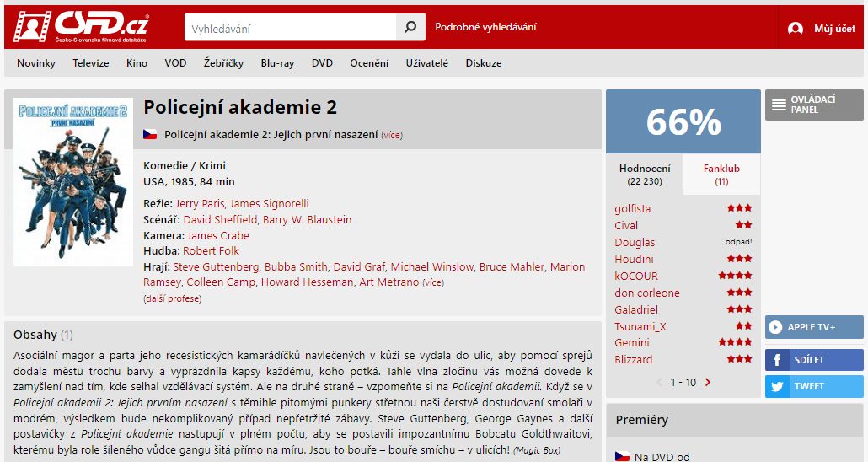The height and width of the screenshot is (462, 868).
Task: Expand (další profese) credits
Action: tap(172, 298)
